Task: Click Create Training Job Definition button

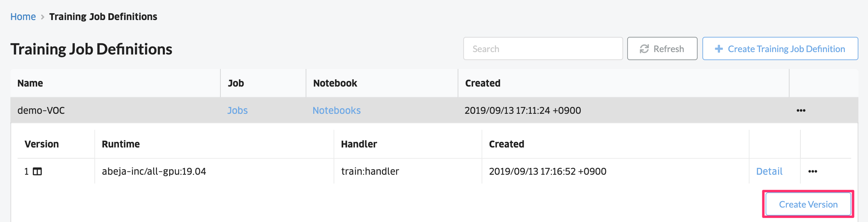Action: (x=780, y=49)
